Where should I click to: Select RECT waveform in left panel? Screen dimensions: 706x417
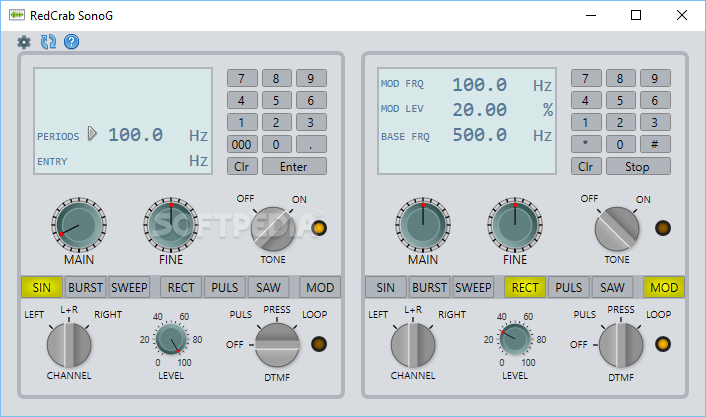click(181, 287)
